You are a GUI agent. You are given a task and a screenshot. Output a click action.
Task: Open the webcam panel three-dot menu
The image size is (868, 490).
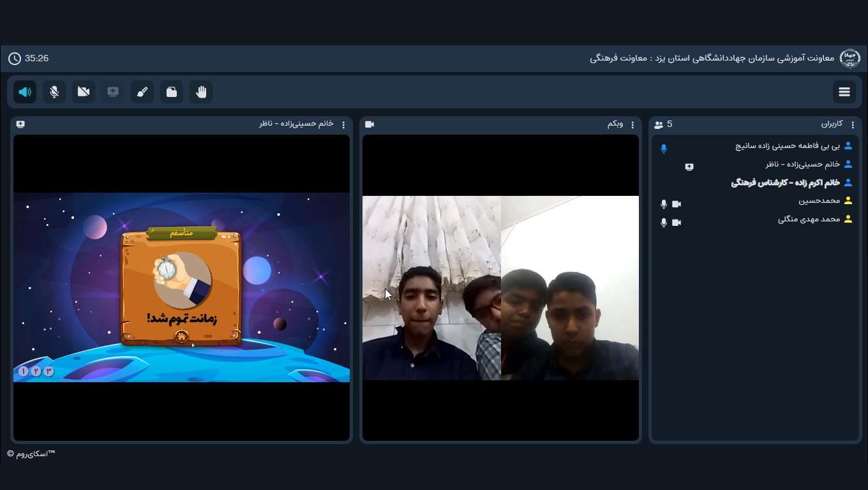click(x=632, y=125)
